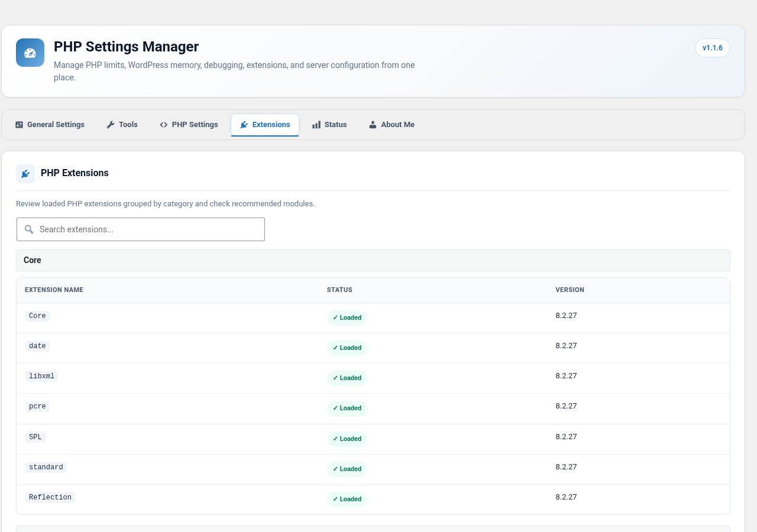Click the wrench icon on Tools tab
The height and width of the screenshot is (532, 757).
[111, 125]
